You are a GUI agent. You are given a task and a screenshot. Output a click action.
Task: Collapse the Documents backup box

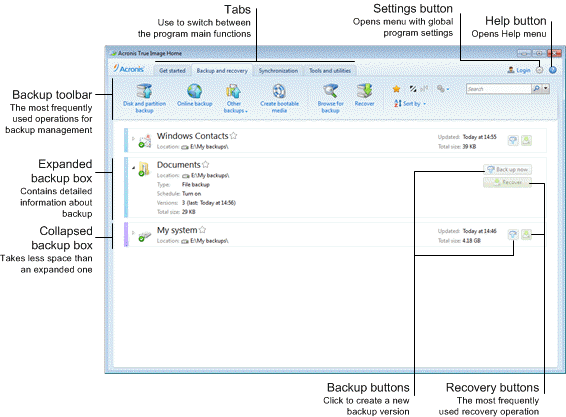[133, 168]
